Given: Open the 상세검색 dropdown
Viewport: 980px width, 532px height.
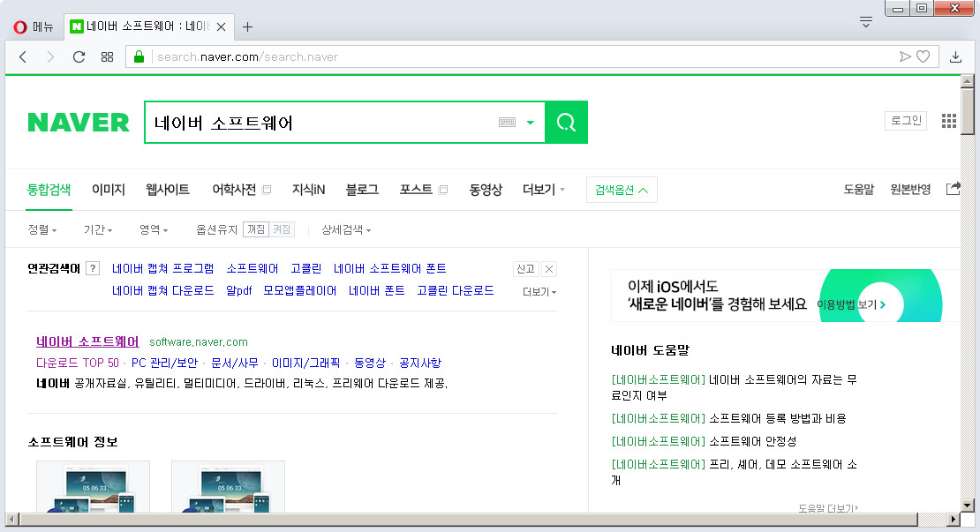Looking at the screenshot, I should tap(346, 229).
